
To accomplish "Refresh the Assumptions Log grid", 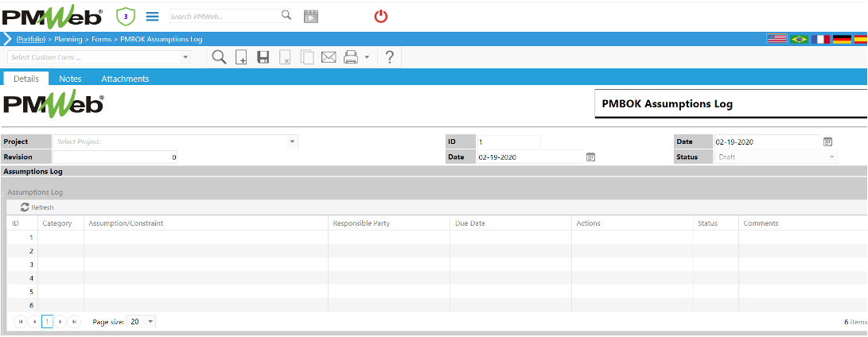I will [37, 207].
